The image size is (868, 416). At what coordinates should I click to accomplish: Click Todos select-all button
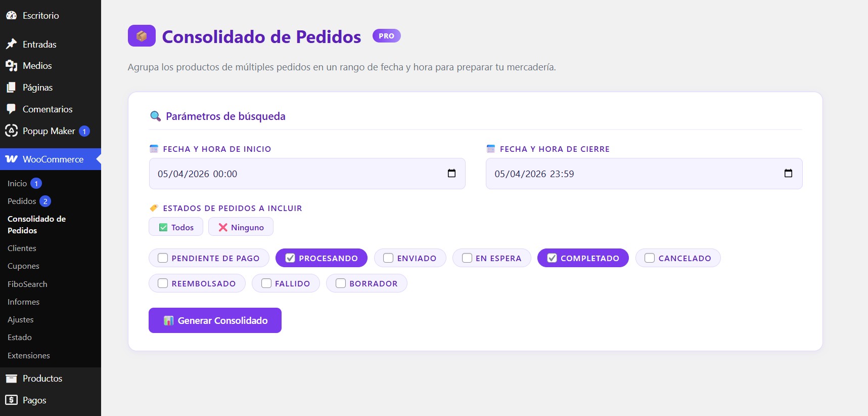(x=176, y=227)
